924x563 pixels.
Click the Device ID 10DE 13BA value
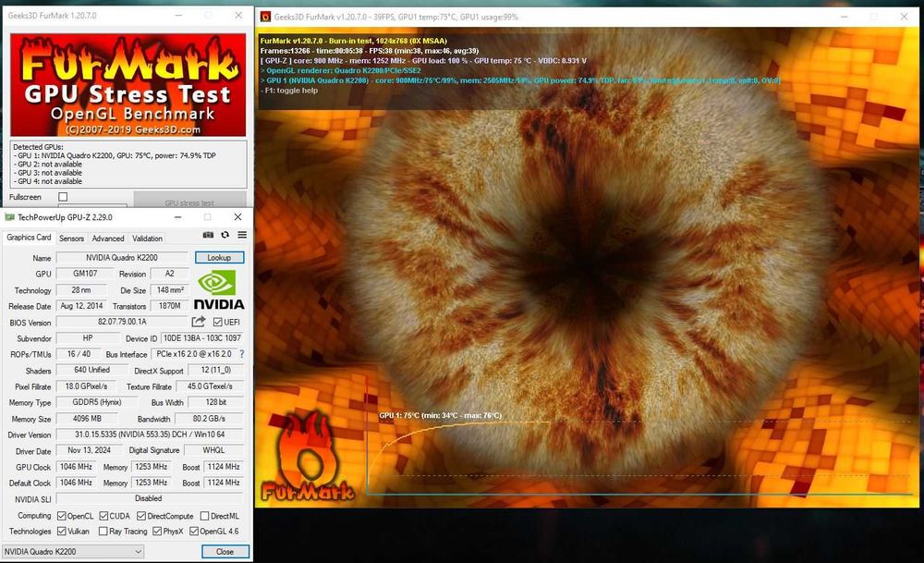point(202,338)
